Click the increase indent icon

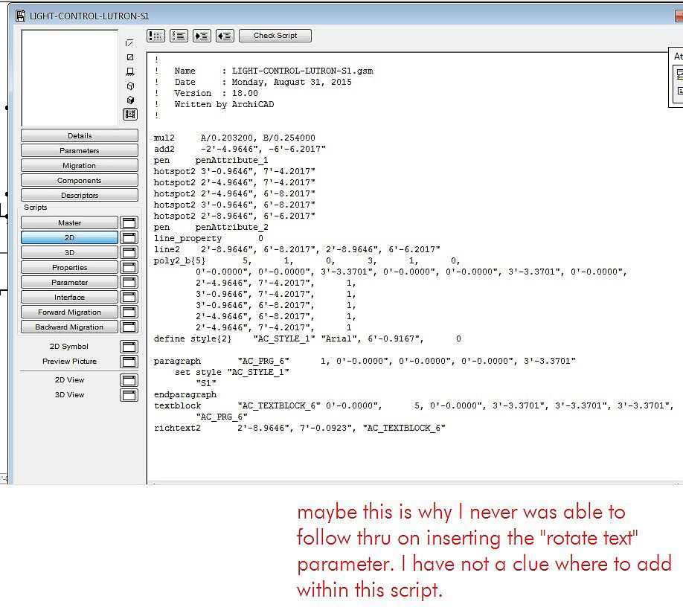click(202, 36)
